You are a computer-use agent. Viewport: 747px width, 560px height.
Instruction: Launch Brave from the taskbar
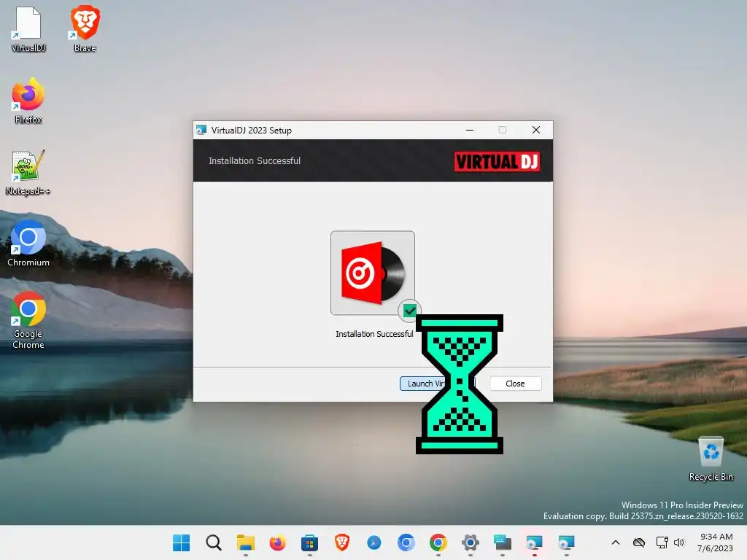pyautogui.click(x=341, y=542)
